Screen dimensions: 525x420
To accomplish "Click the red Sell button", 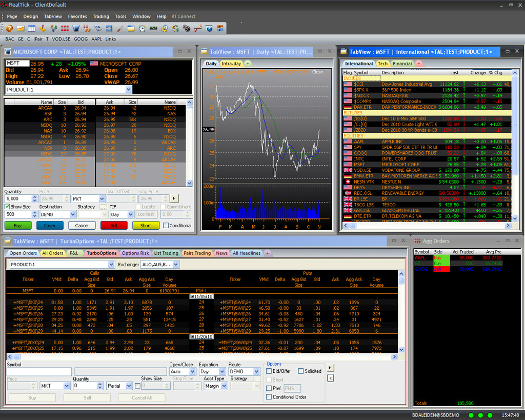I will [114, 226].
